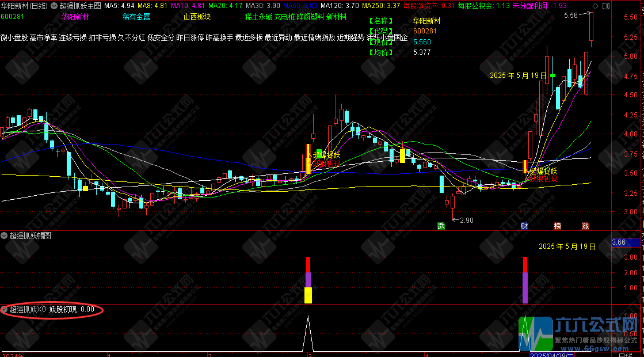Click the yellow bar in 超强抓妖幅图 panel
The height and width of the screenshot is (357, 644).
[308, 295]
